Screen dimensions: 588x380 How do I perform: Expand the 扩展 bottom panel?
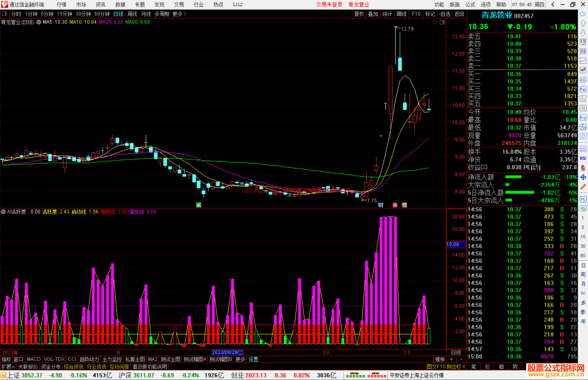tap(8, 367)
